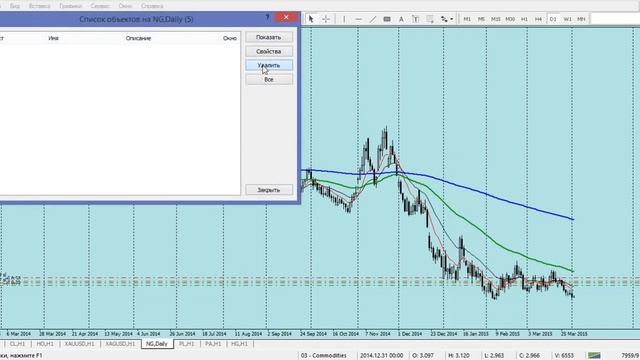Activate the crosshair tool

(x=326, y=19)
